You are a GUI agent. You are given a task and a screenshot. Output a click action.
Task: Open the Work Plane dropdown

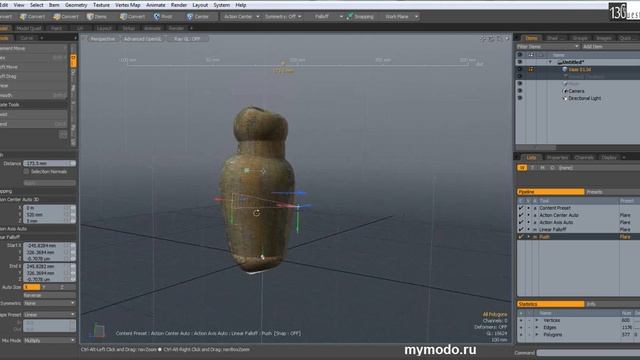(402, 17)
